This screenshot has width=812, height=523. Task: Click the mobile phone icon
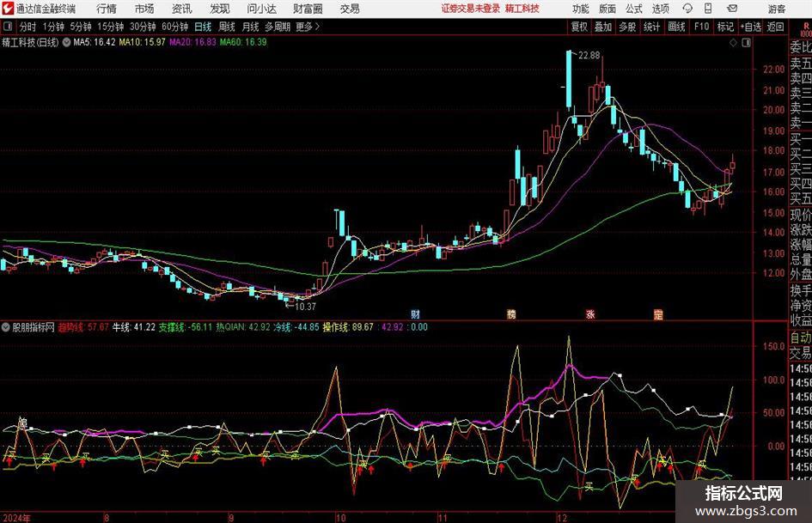point(708,9)
